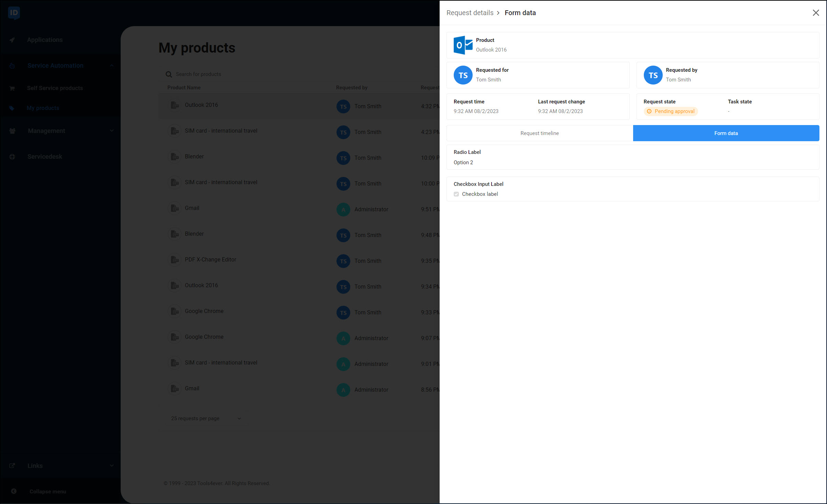Click the Links external-link icon

point(12,466)
